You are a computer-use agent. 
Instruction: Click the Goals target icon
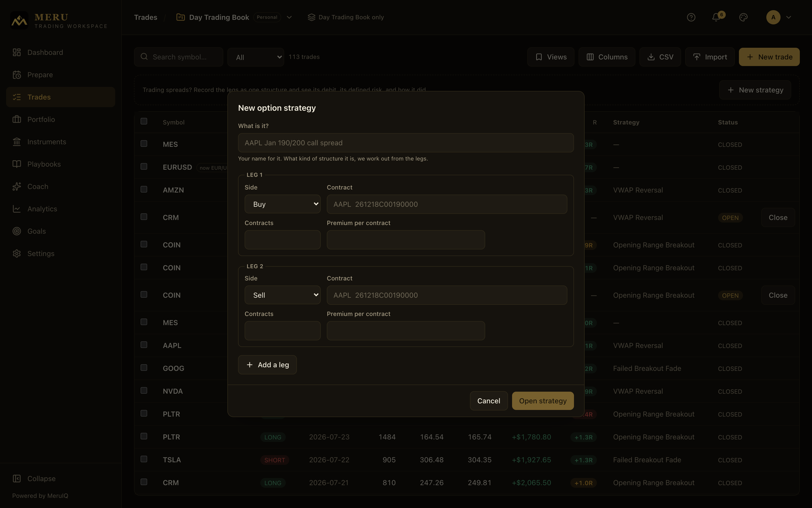(x=17, y=231)
